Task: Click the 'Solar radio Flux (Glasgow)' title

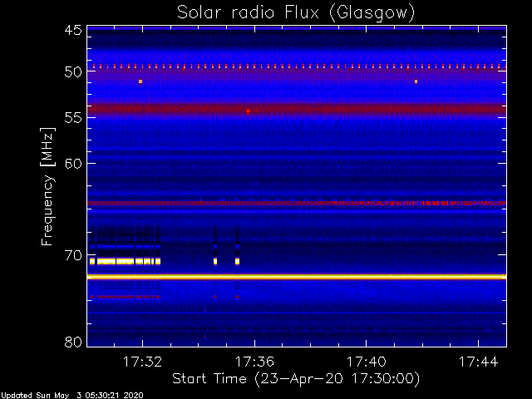Action: [x=296, y=13]
